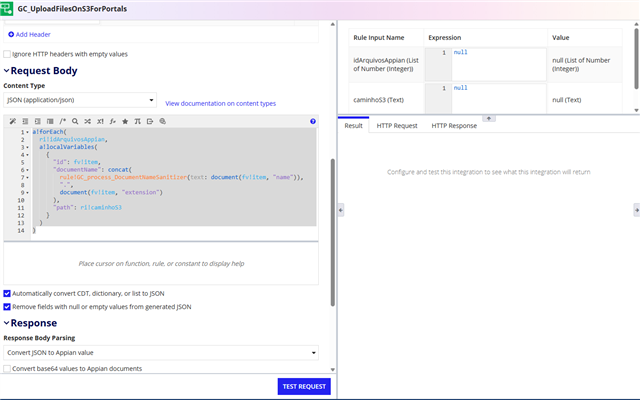Toggle Convert base64 values to Appian documents
Viewport: 640px width, 400px height.
point(8,369)
